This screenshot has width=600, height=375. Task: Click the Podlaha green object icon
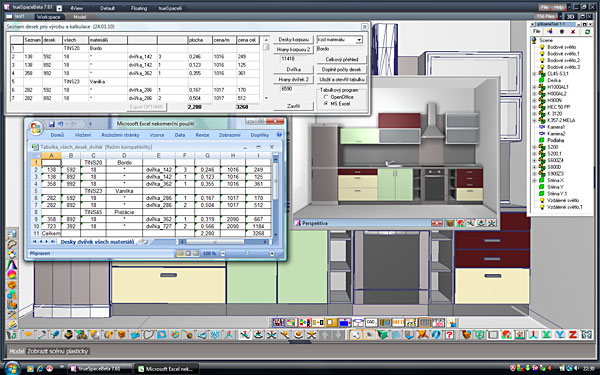coord(542,140)
